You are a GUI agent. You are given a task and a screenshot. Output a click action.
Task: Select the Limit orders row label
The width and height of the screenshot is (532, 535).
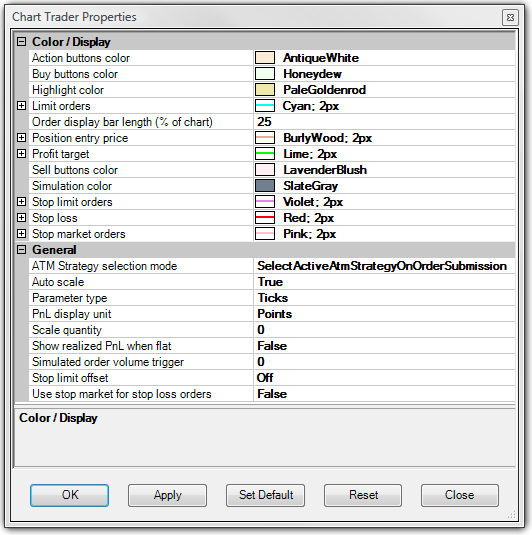tap(61, 106)
